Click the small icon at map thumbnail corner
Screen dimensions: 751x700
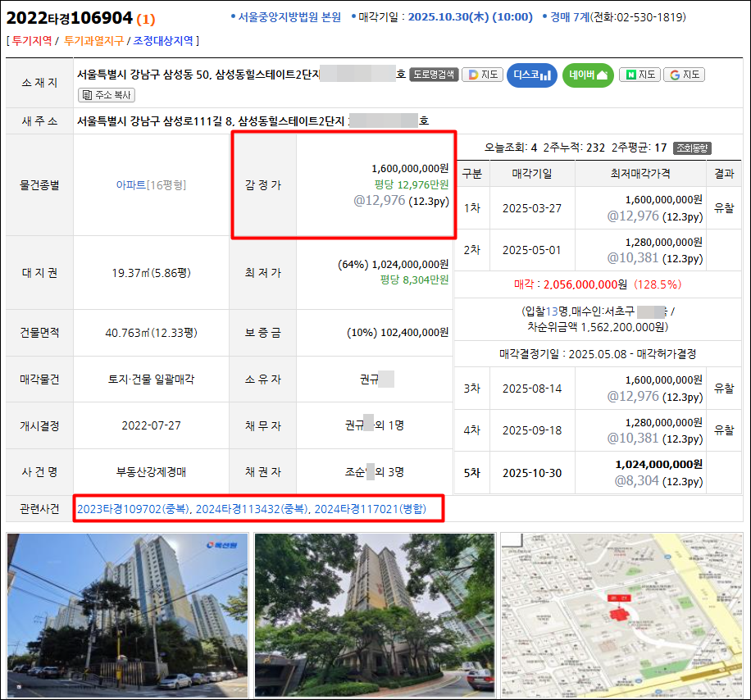[512, 540]
